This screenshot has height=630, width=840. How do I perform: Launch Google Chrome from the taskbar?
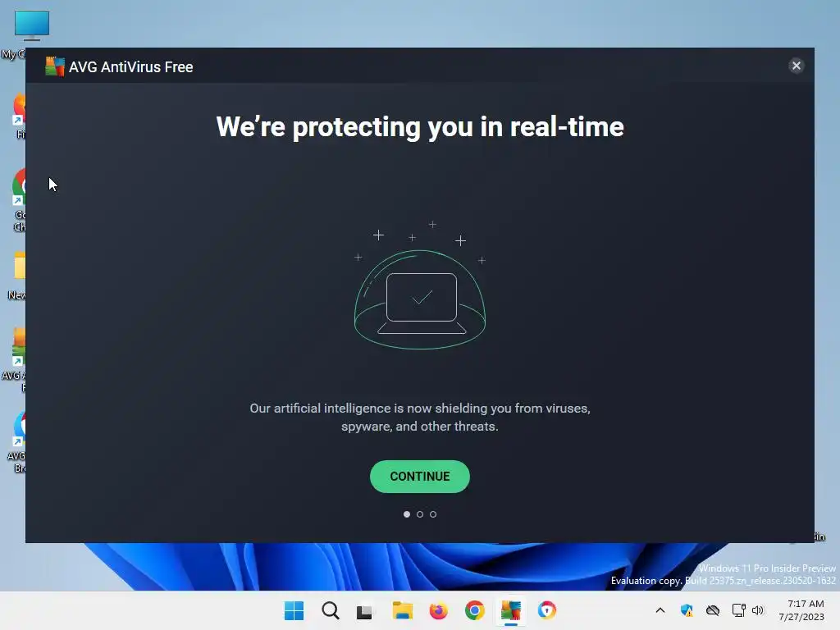(x=474, y=610)
